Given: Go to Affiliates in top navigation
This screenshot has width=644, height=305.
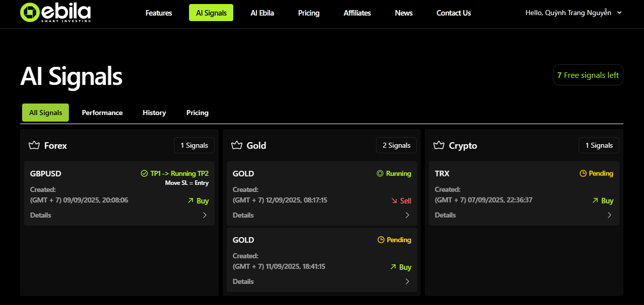Looking at the screenshot, I should point(357,13).
